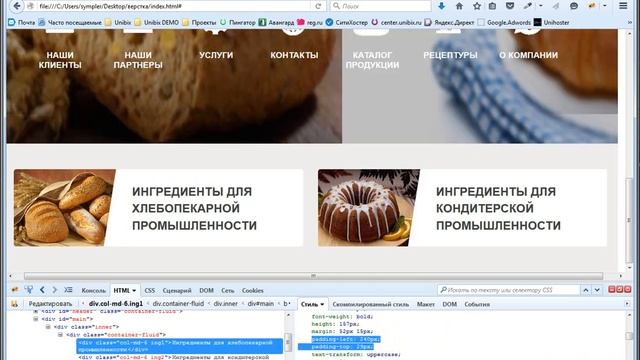Open the eyedropper toolbar icon
This screenshot has width=640, height=360.
tap(528, 6)
